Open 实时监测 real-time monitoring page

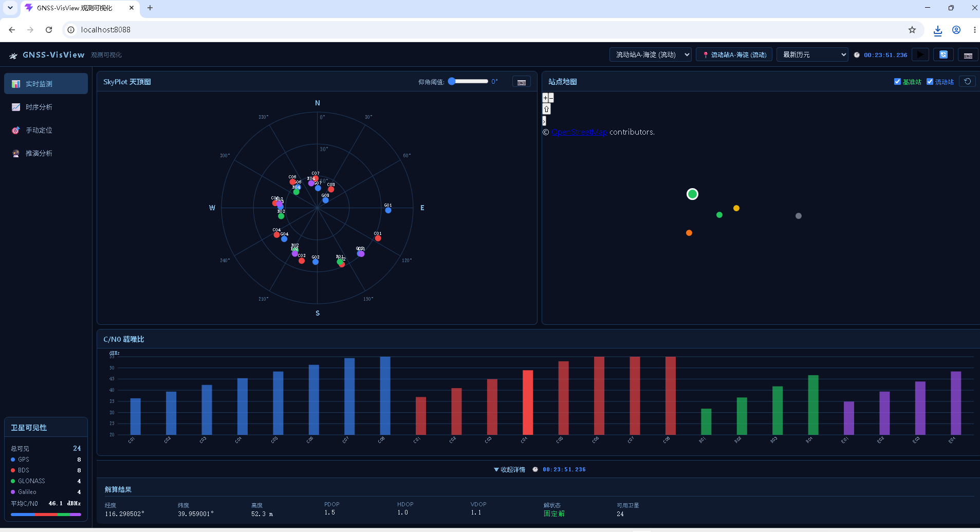click(46, 84)
